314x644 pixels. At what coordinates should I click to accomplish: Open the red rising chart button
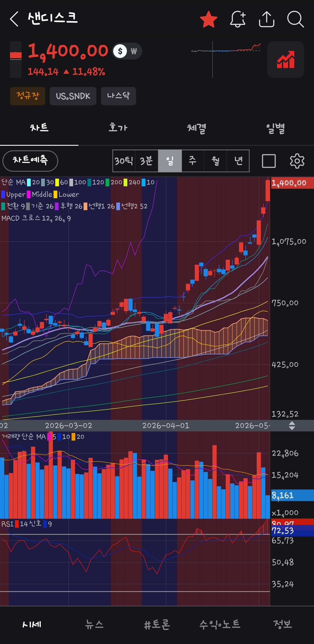coord(285,59)
